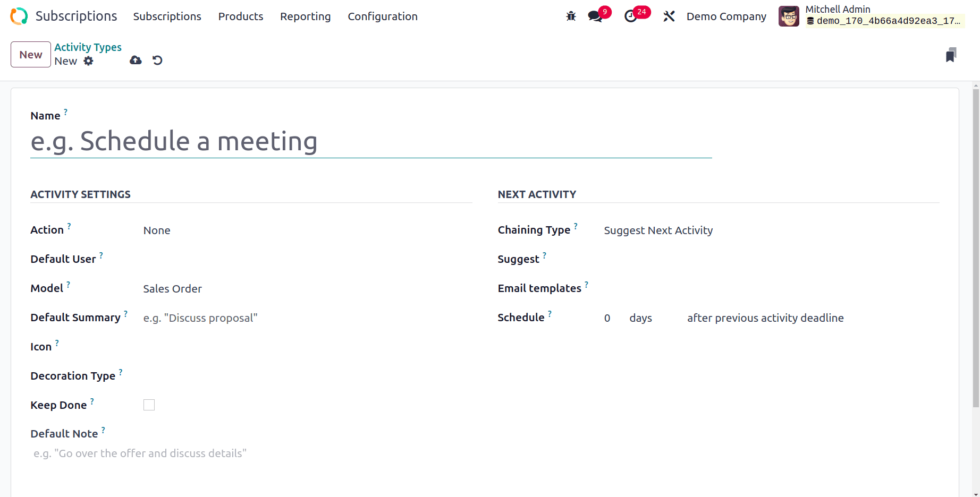Click the Subscriptions app logo icon

coord(19,16)
